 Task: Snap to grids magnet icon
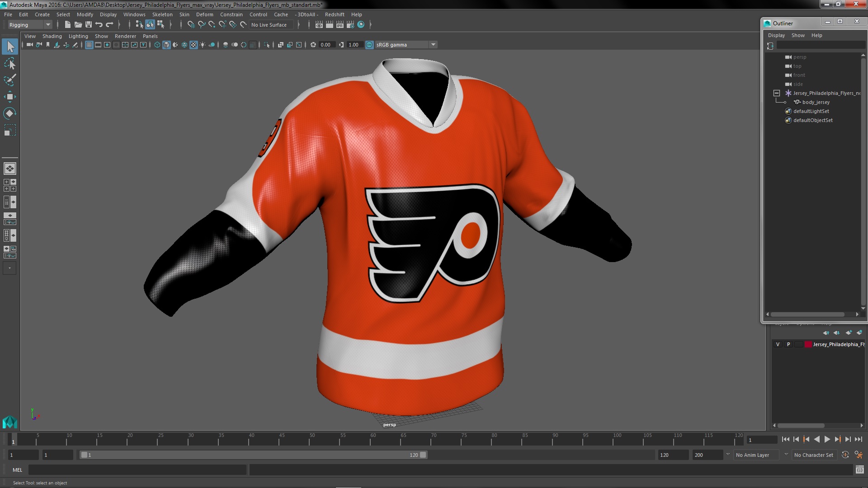(191, 25)
